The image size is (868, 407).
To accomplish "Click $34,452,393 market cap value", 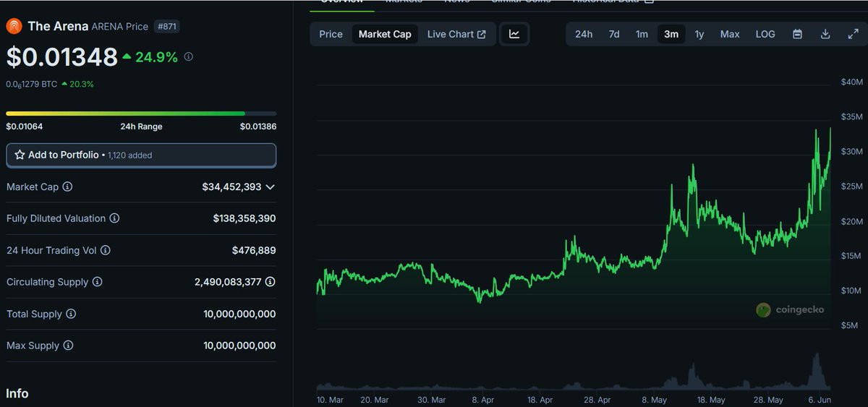I will pos(231,187).
